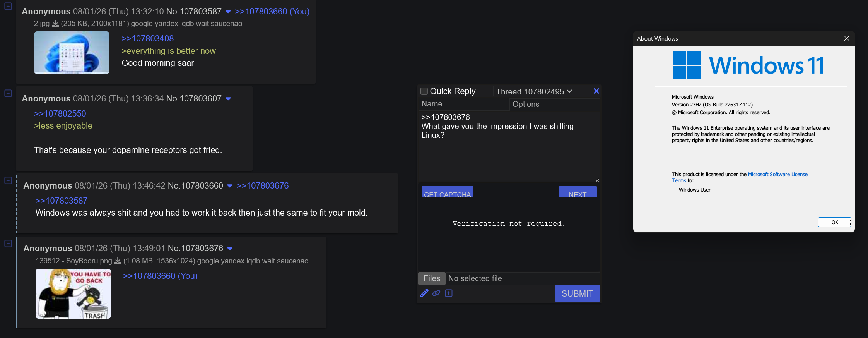Open the 2.jpg file name link

[42, 24]
